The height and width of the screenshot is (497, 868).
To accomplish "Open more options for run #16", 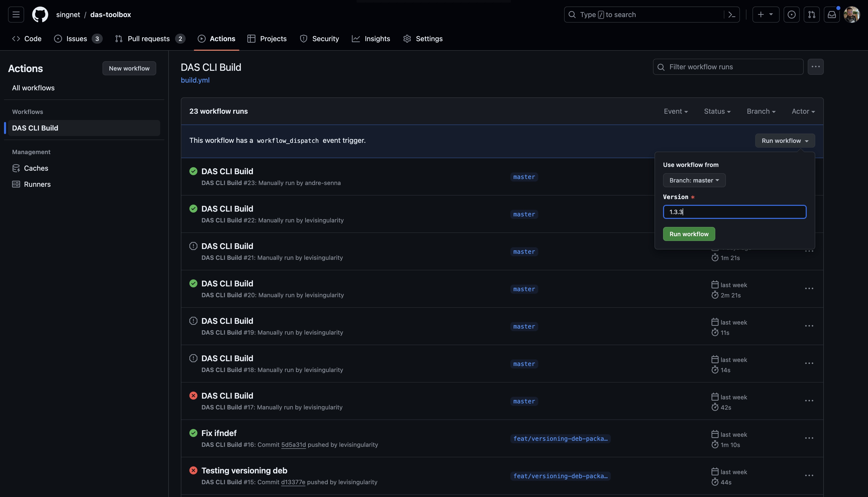I will pyautogui.click(x=809, y=438).
